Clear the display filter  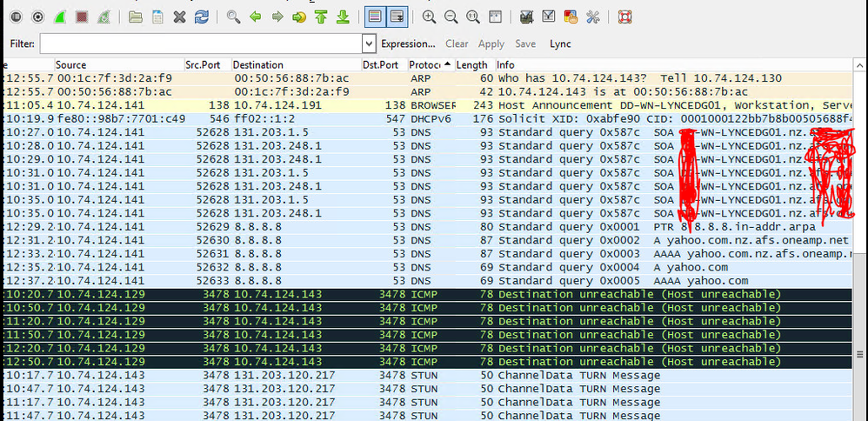pyautogui.click(x=457, y=43)
